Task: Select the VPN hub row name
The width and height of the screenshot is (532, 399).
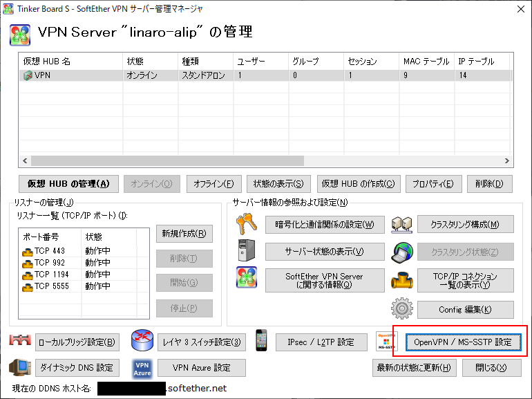Action: click(42, 75)
